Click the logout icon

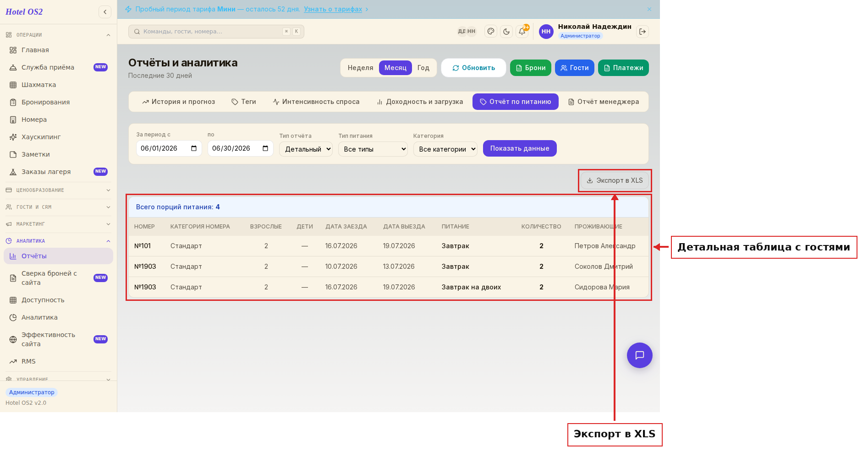click(643, 32)
